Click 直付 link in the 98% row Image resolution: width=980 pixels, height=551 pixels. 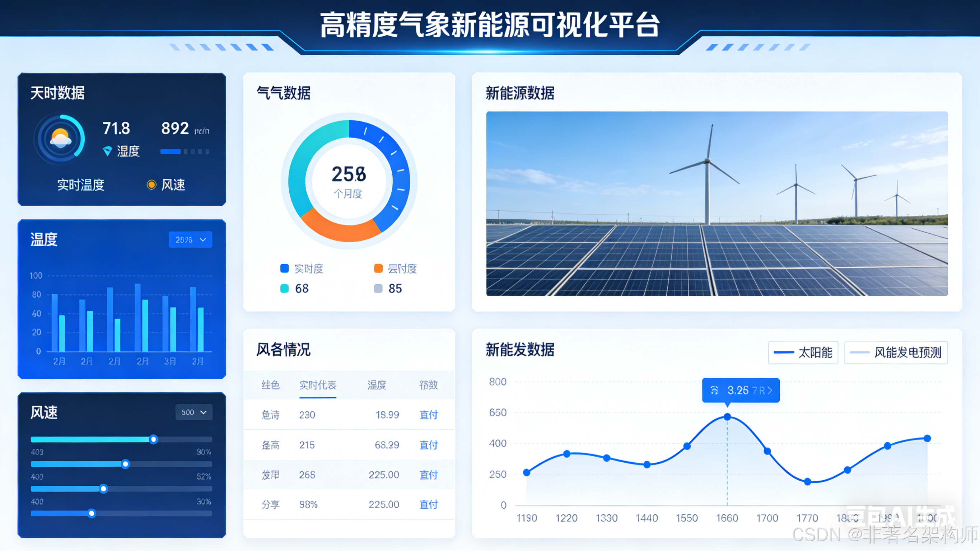point(428,505)
